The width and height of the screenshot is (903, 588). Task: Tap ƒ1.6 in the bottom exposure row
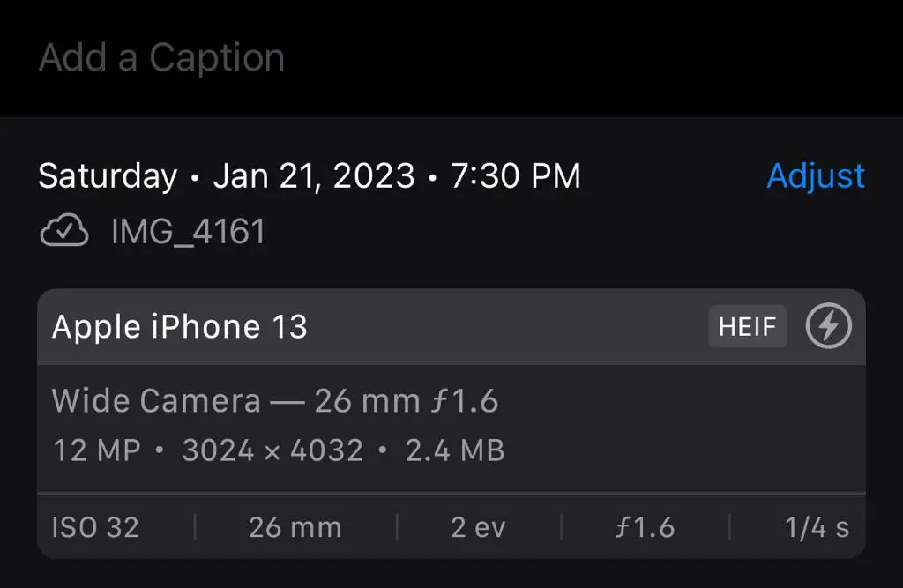645,527
